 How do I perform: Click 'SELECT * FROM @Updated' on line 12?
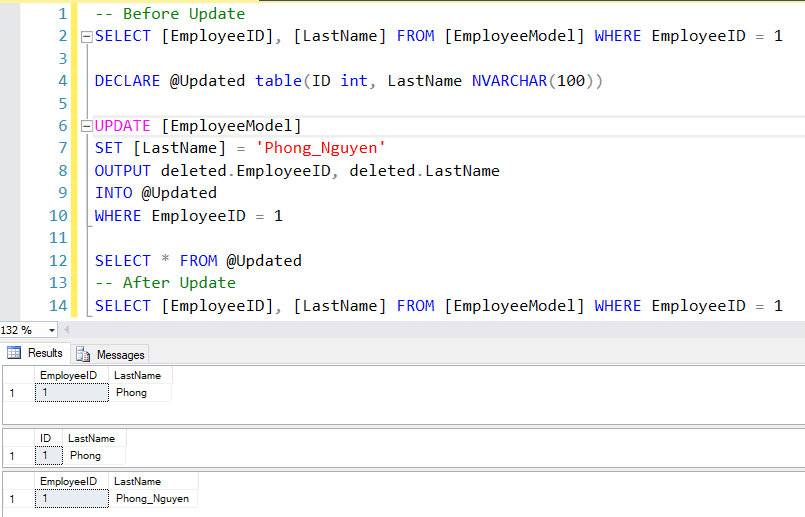(198, 261)
